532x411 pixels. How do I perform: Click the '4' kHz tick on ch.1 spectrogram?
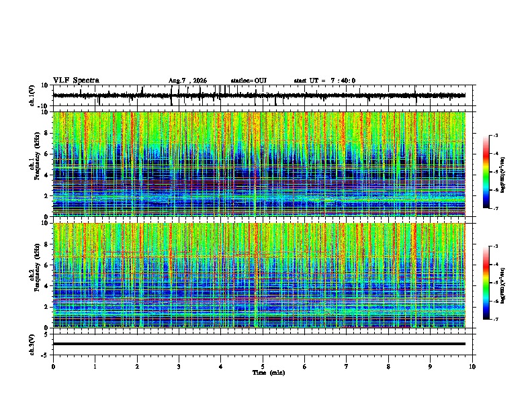click(x=46, y=175)
